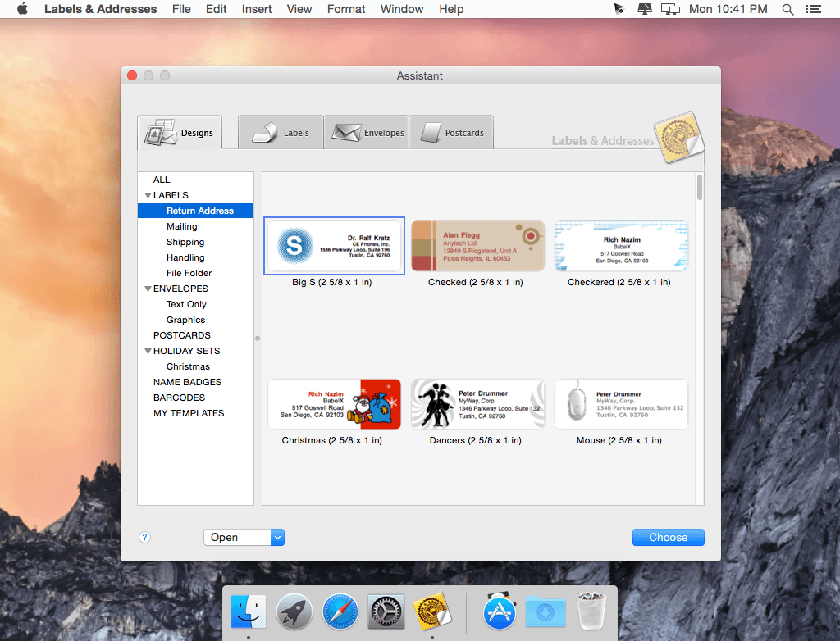Viewport: 840px width, 641px height.
Task: Open the Edit menu
Action: (216, 9)
